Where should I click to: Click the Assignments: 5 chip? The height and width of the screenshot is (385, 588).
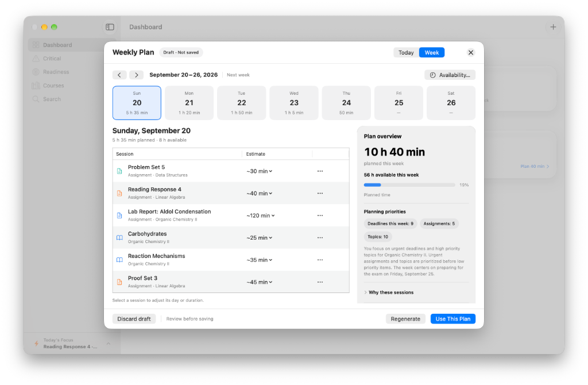click(439, 224)
